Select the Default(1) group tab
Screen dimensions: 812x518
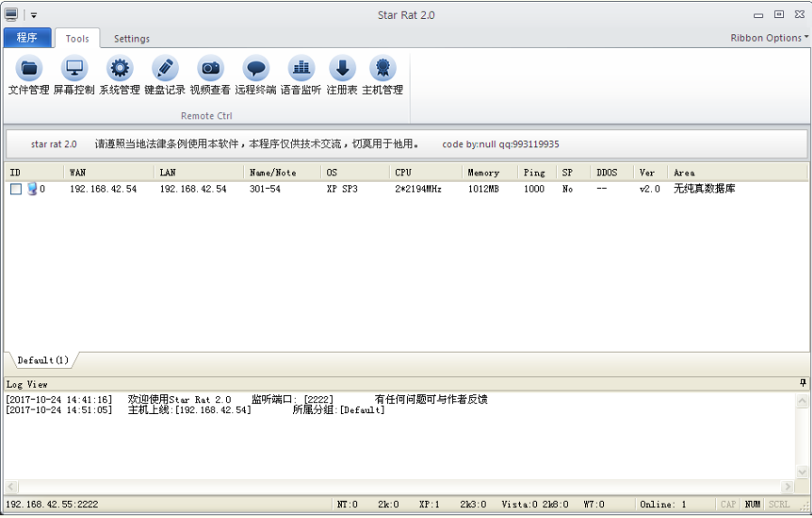pyautogui.click(x=43, y=360)
